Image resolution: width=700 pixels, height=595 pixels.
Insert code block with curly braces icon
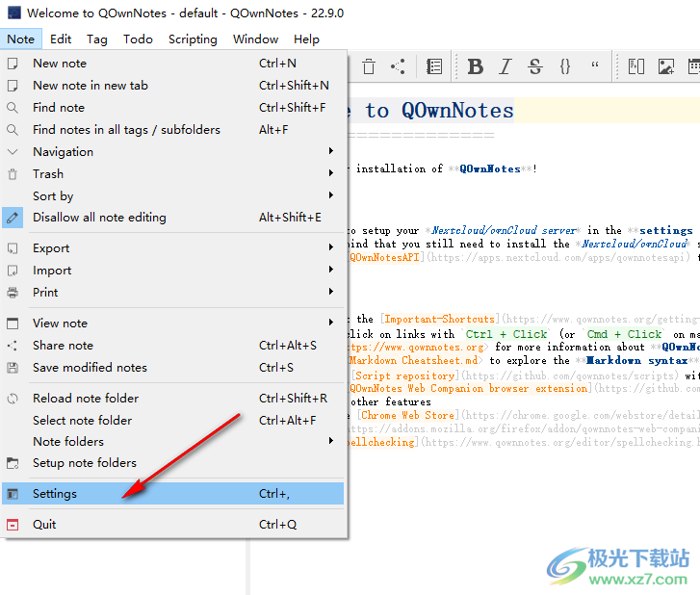pyautogui.click(x=565, y=66)
